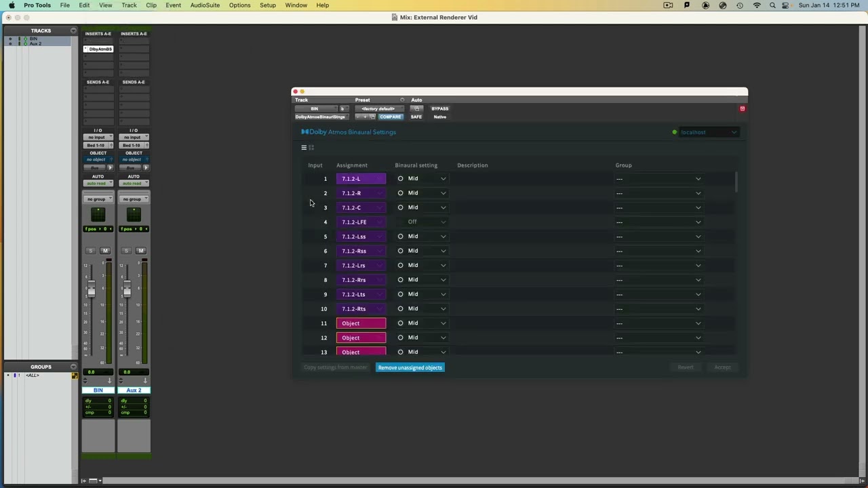Click the BIN track volume fader

click(x=91, y=290)
